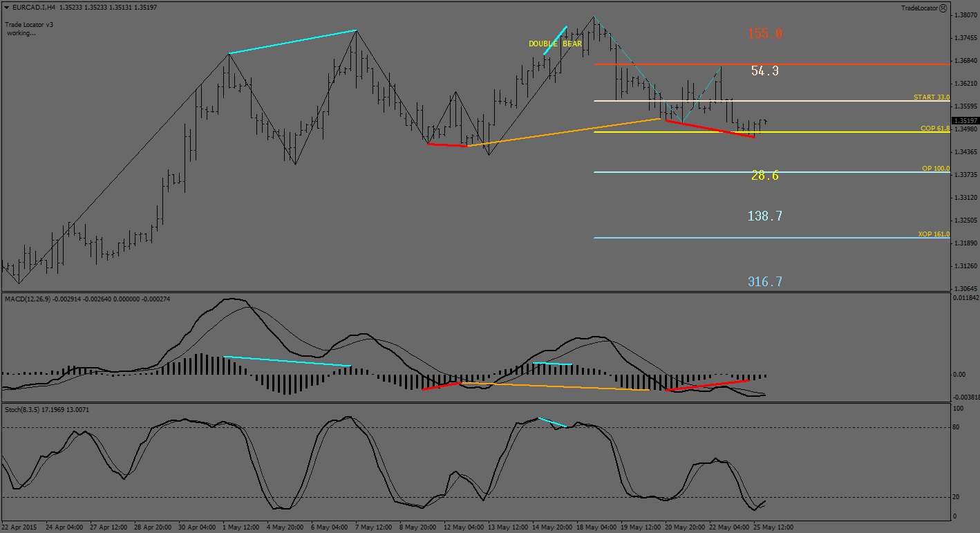This screenshot has width=980, height=533.
Task: Click the 7 May 12:00 time axis label
Action: pos(374,527)
